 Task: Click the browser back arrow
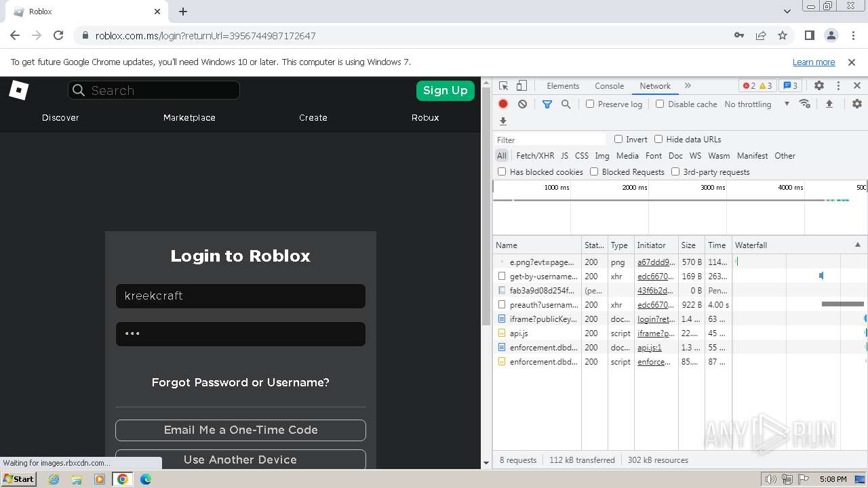(x=15, y=35)
